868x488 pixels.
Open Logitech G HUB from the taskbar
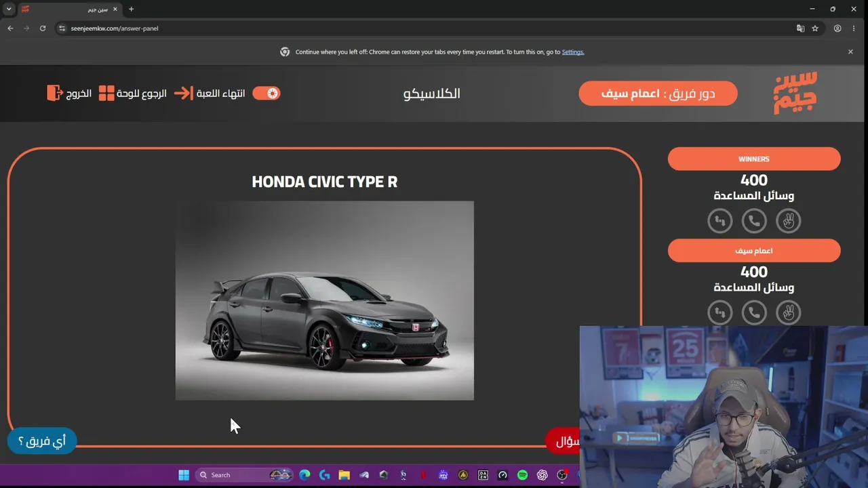(x=324, y=475)
